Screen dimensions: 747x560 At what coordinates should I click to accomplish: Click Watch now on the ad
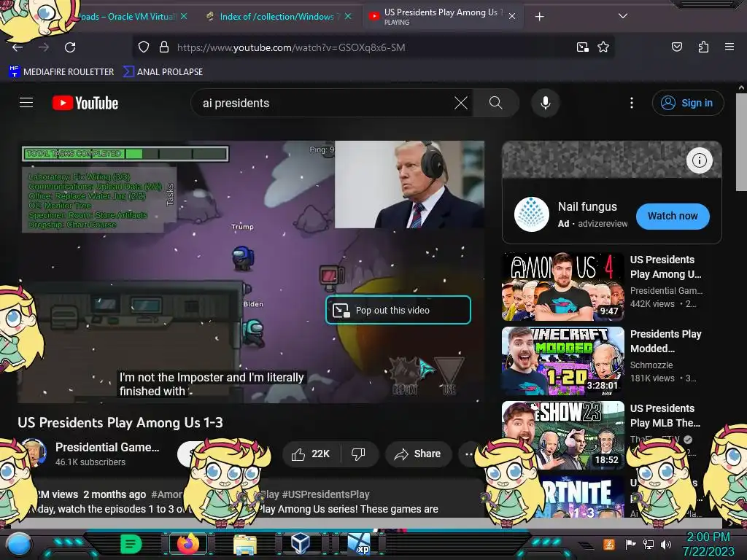(672, 216)
